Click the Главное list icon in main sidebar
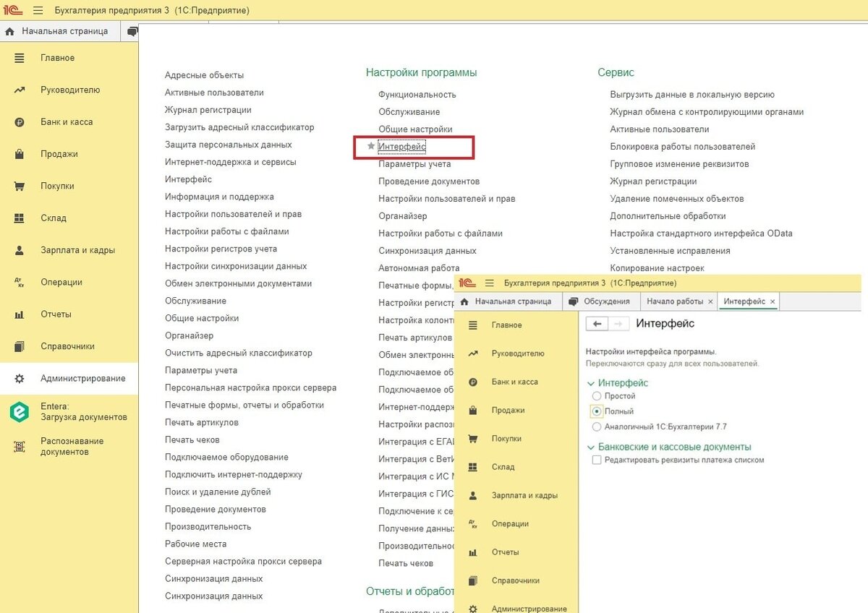868x613 pixels. point(20,58)
